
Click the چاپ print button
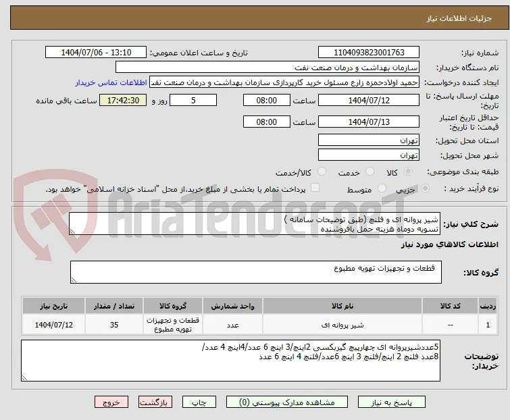pyautogui.click(x=199, y=402)
